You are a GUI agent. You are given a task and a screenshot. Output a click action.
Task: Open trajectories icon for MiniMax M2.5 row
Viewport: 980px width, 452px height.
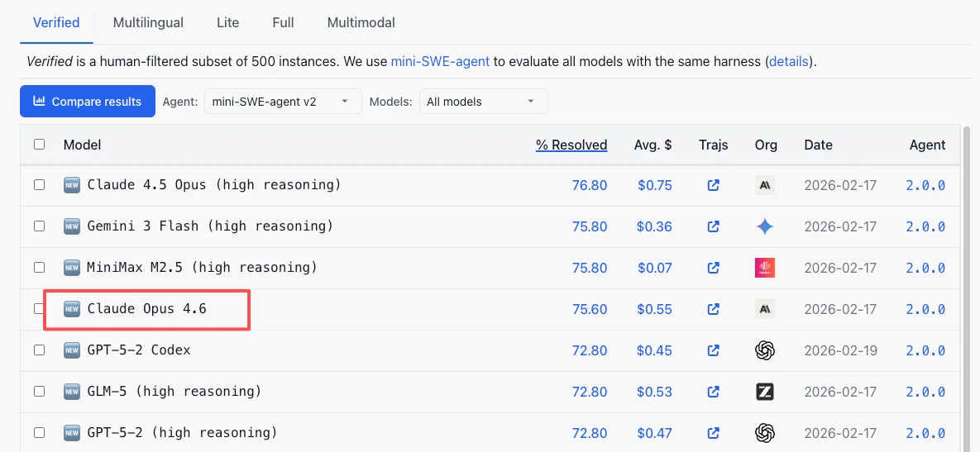pyautogui.click(x=713, y=268)
